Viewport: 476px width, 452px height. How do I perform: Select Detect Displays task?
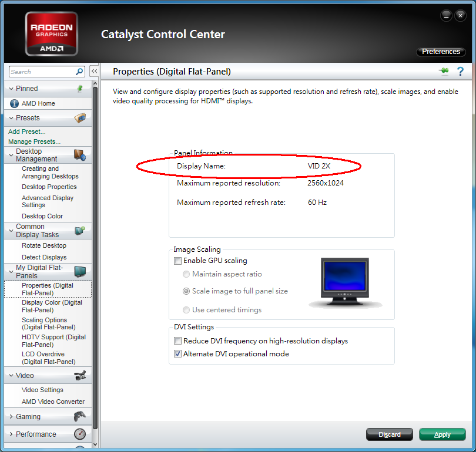pos(44,257)
